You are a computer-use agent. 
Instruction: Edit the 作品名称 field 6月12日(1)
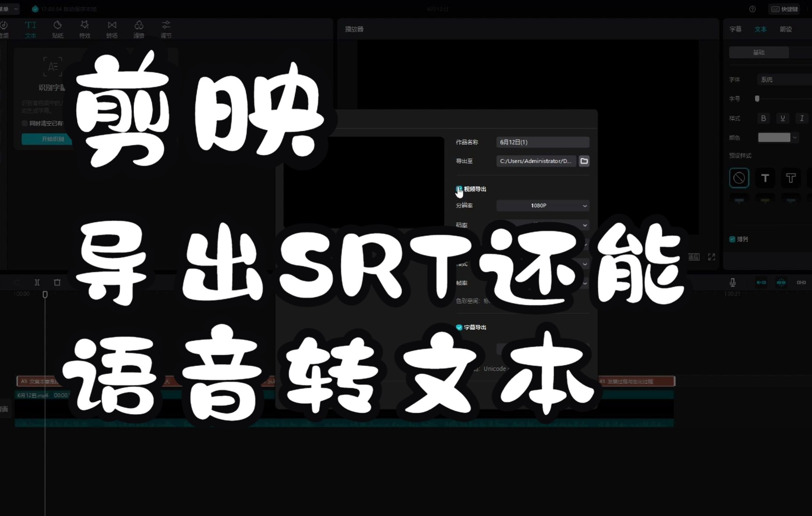[x=543, y=142]
